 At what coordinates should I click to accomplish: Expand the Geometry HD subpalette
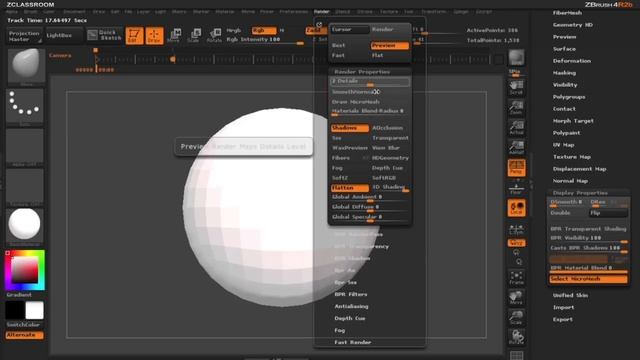pos(573,25)
